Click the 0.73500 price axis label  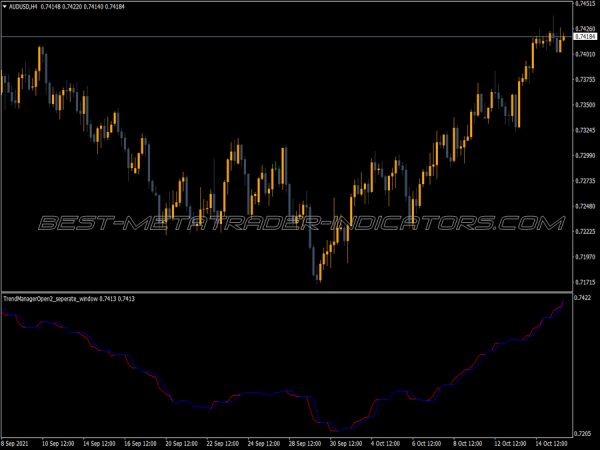point(585,104)
